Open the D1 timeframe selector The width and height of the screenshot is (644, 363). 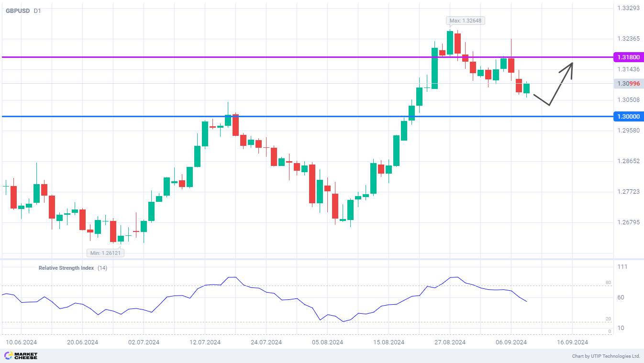tap(37, 11)
